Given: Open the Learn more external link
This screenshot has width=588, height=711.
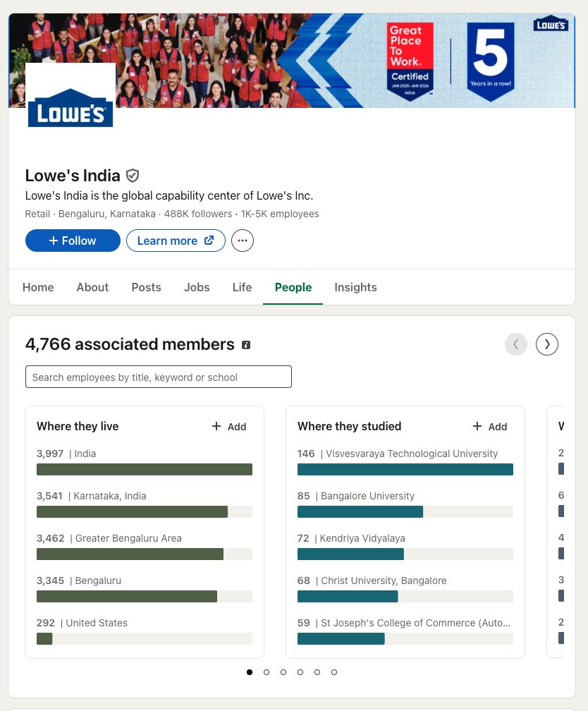Looking at the screenshot, I should click(x=176, y=241).
